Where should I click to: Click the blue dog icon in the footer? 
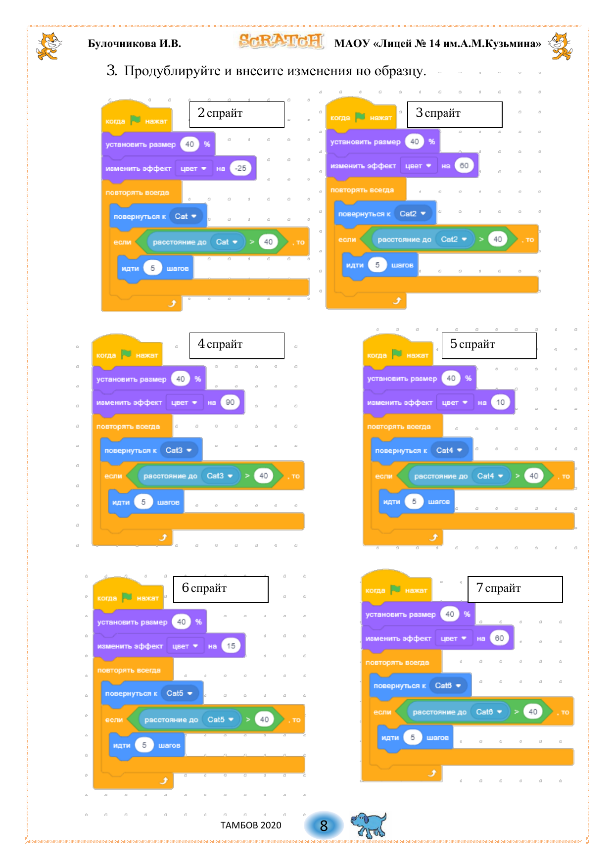(369, 824)
